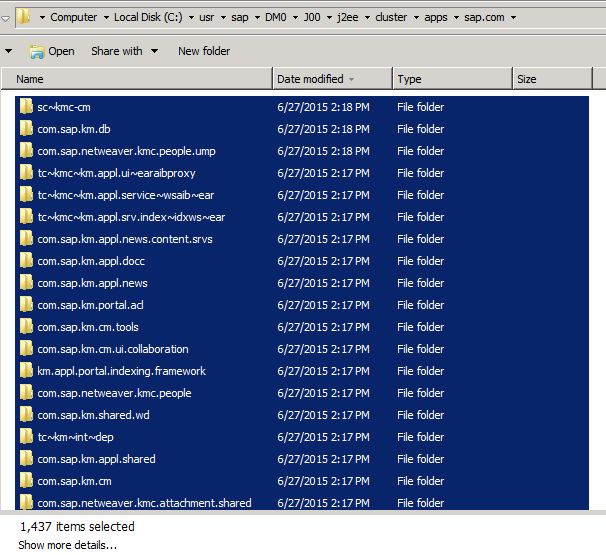Expand the dropdown arrow before Computer
This screenshot has width=606, height=555.
point(42,17)
